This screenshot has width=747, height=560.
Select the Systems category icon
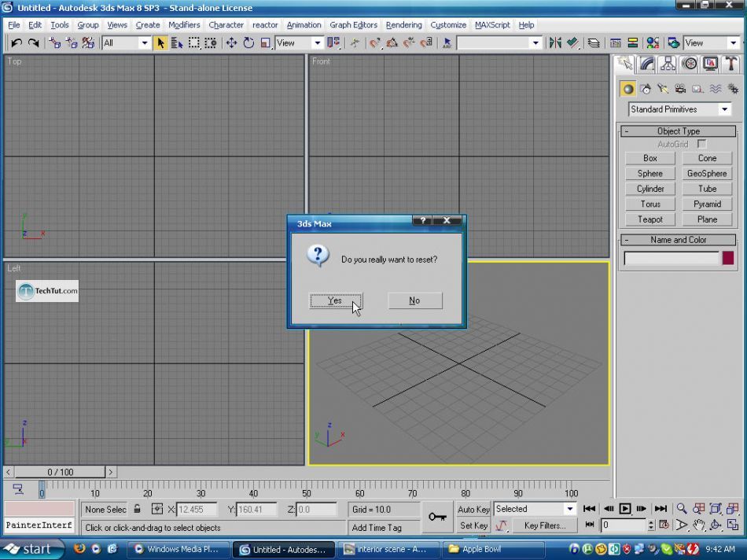point(733,89)
